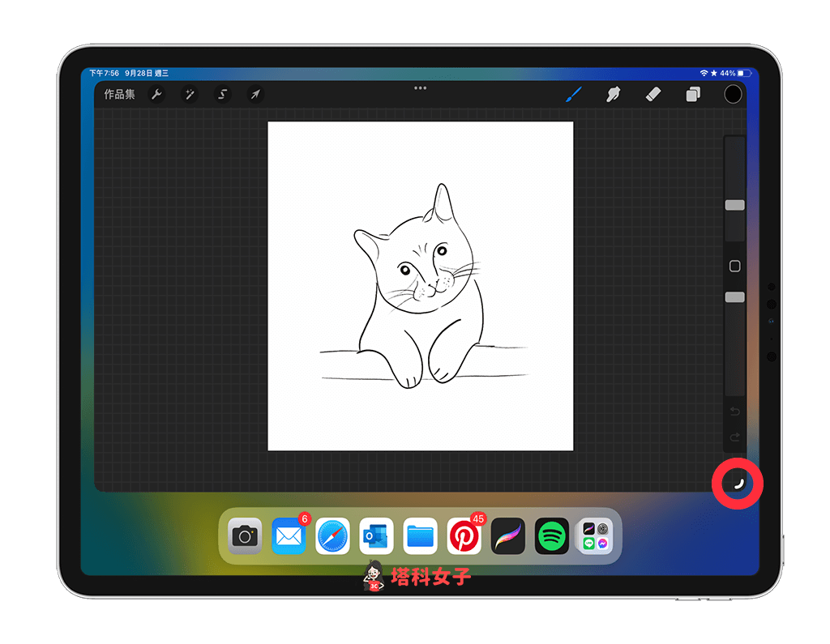The image size is (830, 644).
Task: Select the Eraser tool
Action: (x=653, y=95)
